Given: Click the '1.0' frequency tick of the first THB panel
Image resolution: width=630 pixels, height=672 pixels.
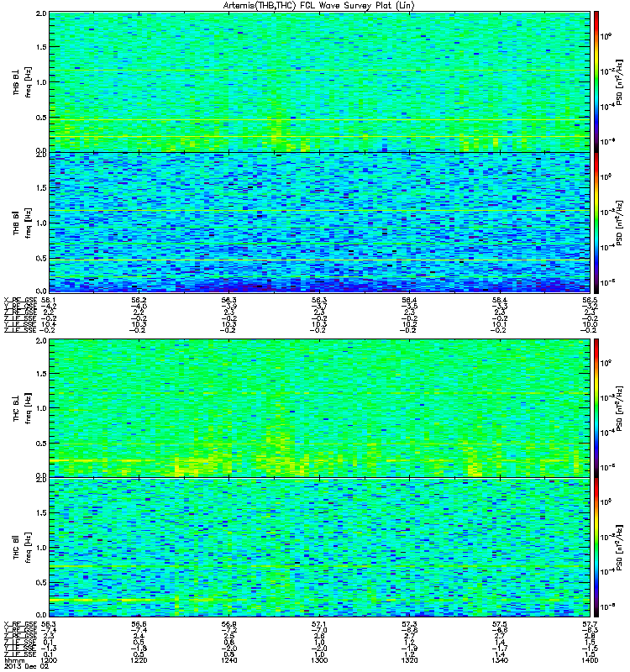Looking at the screenshot, I should click(41, 82).
